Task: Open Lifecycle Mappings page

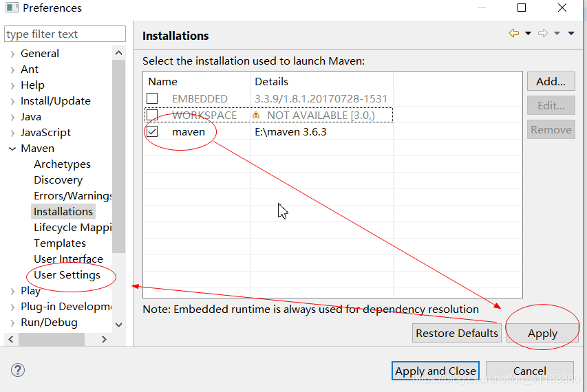Action: point(73,228)
